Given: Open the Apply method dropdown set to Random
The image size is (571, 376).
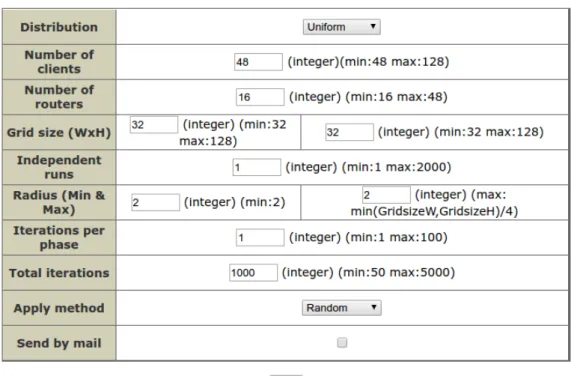Looking at the screenshot, I should [342, 308].
